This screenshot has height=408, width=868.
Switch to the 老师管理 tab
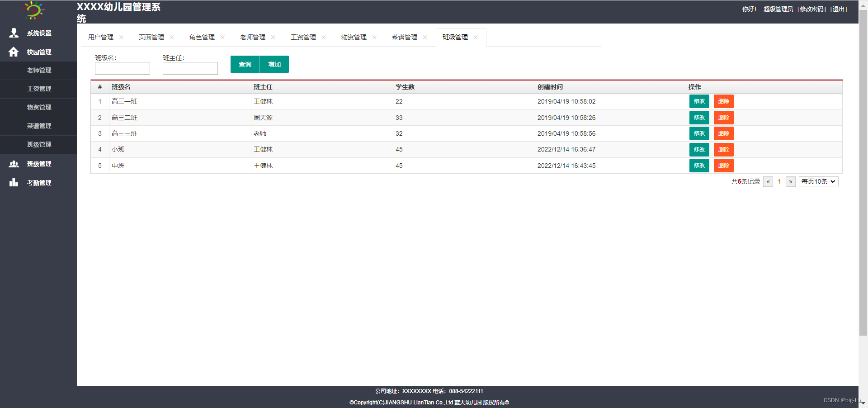coord(253,37)
